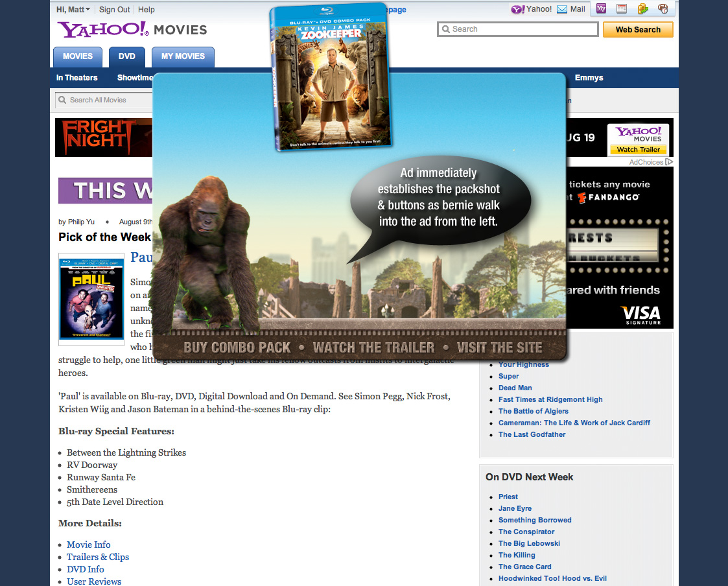The height and width of the screenshot is (586, 728).
Task: Click the Web Search button
Action: click(x=638, y=30)
